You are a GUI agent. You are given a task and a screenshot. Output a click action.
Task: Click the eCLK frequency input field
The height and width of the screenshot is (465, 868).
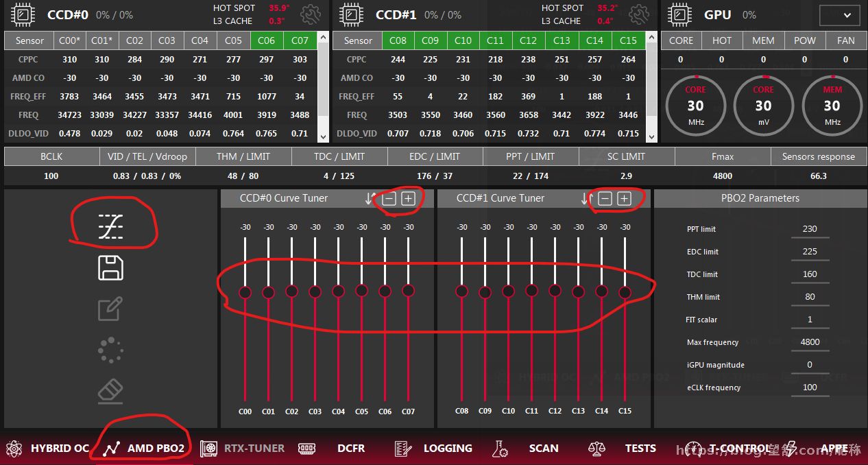point(810,387)
